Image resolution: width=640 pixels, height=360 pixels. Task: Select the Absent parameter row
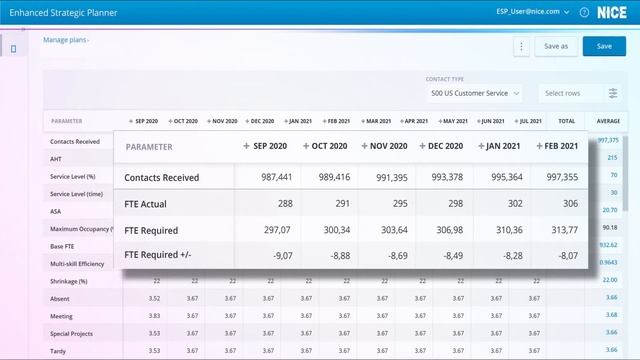(60, 299)
